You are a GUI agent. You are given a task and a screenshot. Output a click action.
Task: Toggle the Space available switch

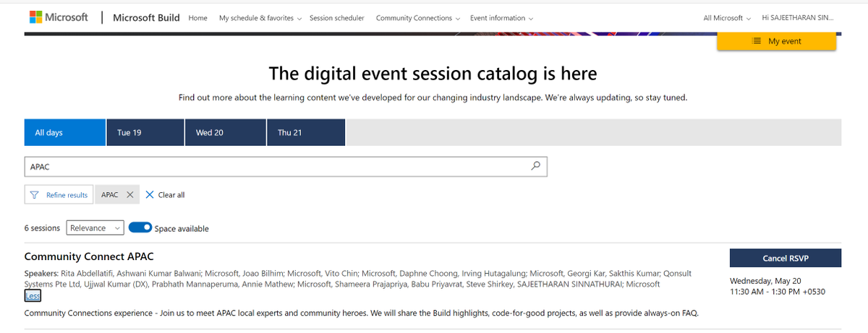click(x=140, y=228)
